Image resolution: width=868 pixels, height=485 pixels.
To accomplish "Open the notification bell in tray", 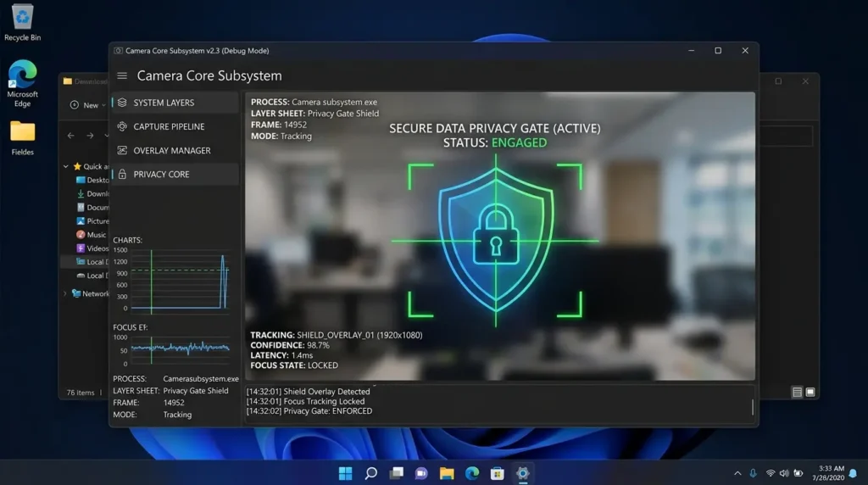I will 853,473.
